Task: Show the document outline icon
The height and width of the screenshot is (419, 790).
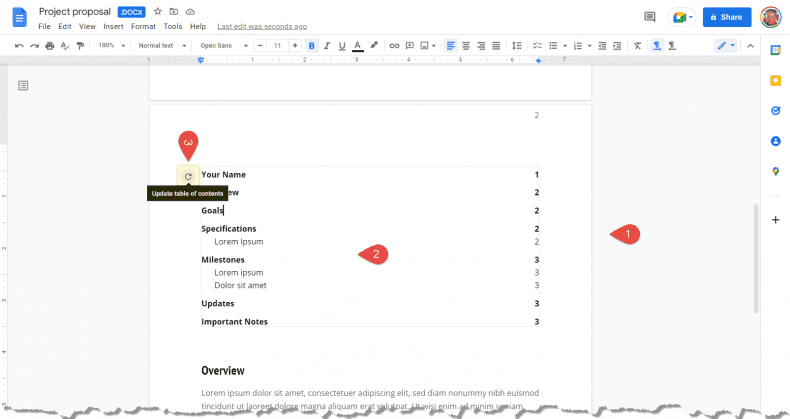Action: pos(23,86)
